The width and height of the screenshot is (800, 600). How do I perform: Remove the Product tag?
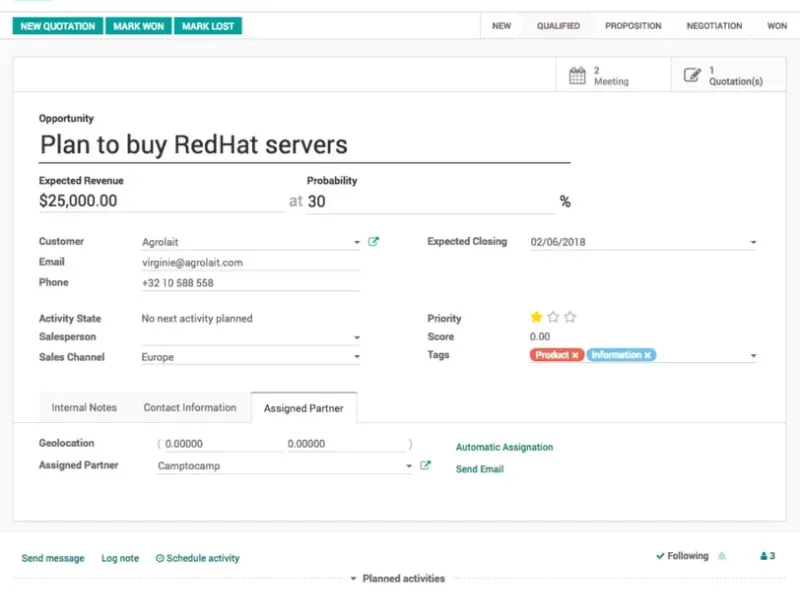click(x=575, y=355)
